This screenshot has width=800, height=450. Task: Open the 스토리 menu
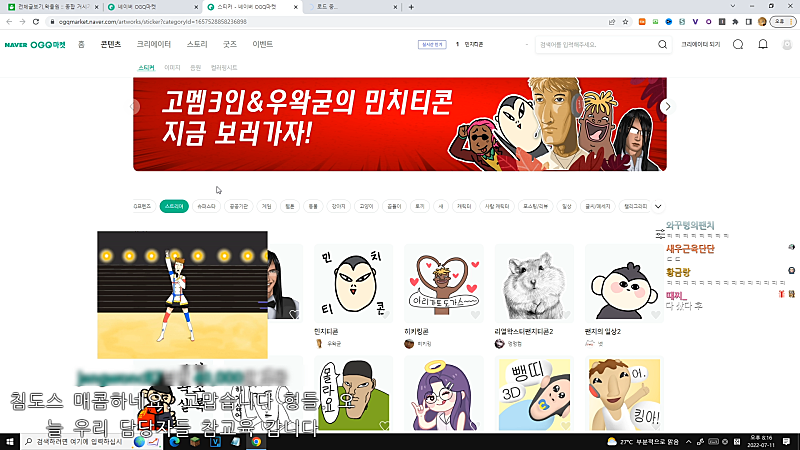[x=197, y=44]
